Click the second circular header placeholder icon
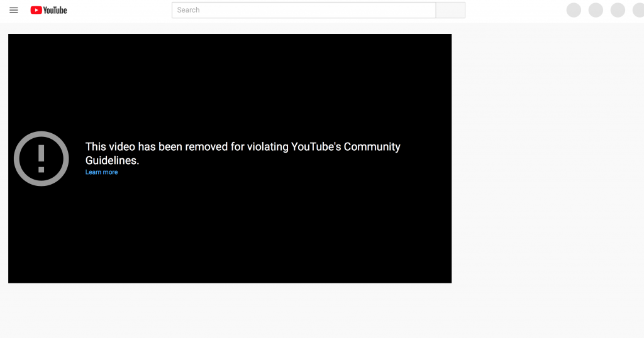Screen dimensions: 644x338 click(596, 10)
